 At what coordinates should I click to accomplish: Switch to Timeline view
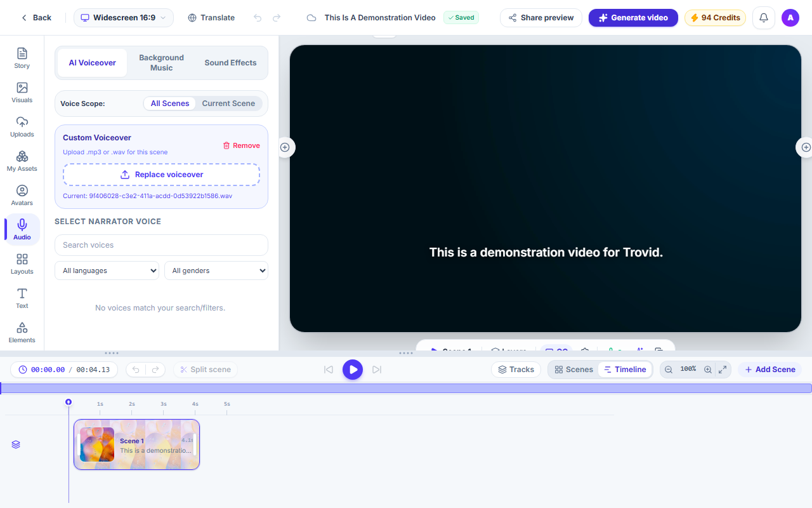[625, 370]
